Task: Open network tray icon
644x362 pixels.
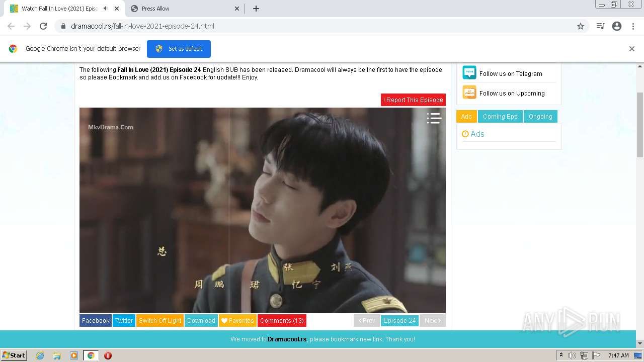Action: pyautogui.click(x=584, y=355)
